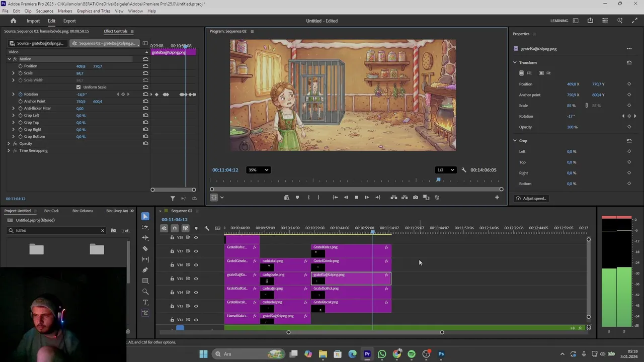
Task: Select the Zoom tool magnifier
Action: pyautogui.click(x=145, y=292)
